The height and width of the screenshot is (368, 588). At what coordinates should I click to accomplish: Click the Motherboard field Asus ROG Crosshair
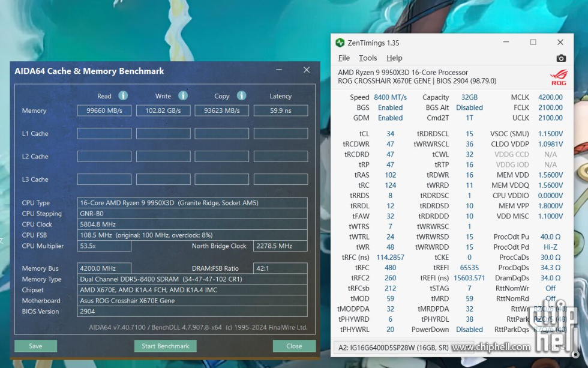pyautogui.click(x=193, y=301)
